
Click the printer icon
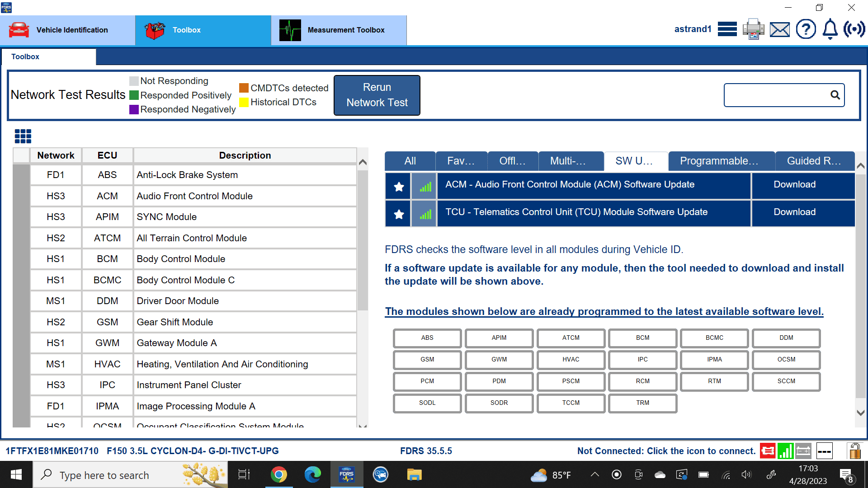pos(753,29)
